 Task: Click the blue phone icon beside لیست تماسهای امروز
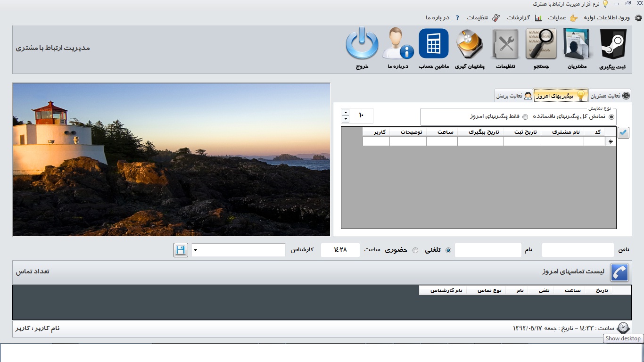619,272
